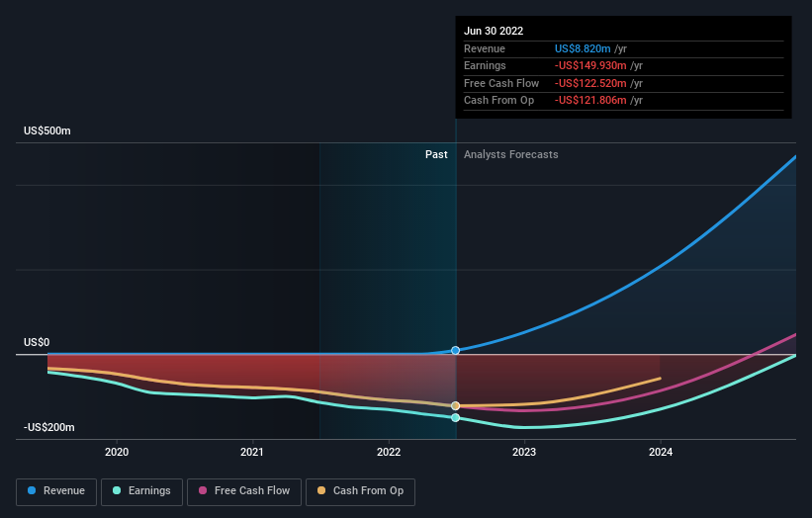Click the 2023 x-axis label
Viewport: 812px width, 518px height.
tap(524, 452)
